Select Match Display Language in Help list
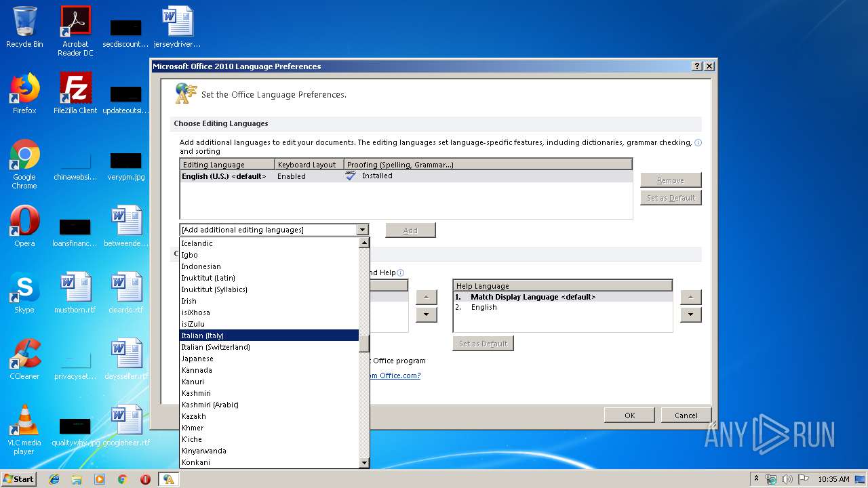Image resolution: width=868 pixels, height=488 pixels. pos(562,297)
